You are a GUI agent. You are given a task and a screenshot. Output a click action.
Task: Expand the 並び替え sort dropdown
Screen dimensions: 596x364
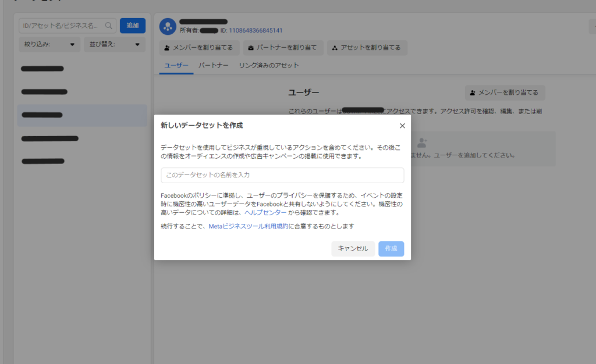pos(114,44)
